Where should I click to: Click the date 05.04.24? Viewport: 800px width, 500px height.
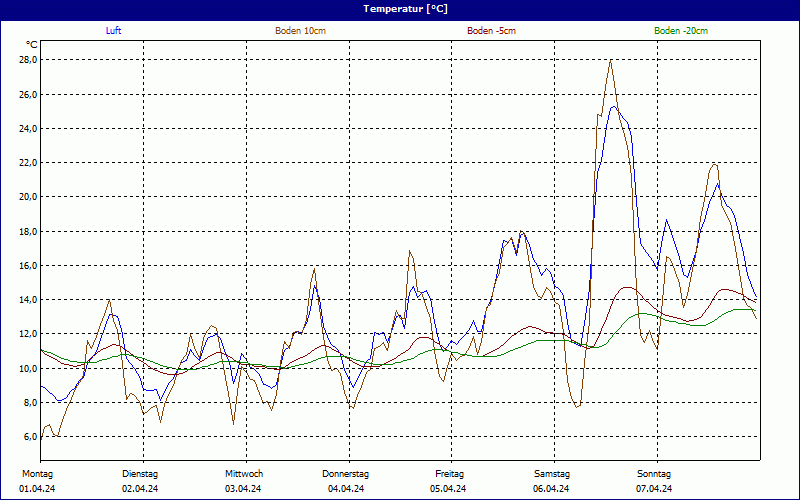click(448, 489)
